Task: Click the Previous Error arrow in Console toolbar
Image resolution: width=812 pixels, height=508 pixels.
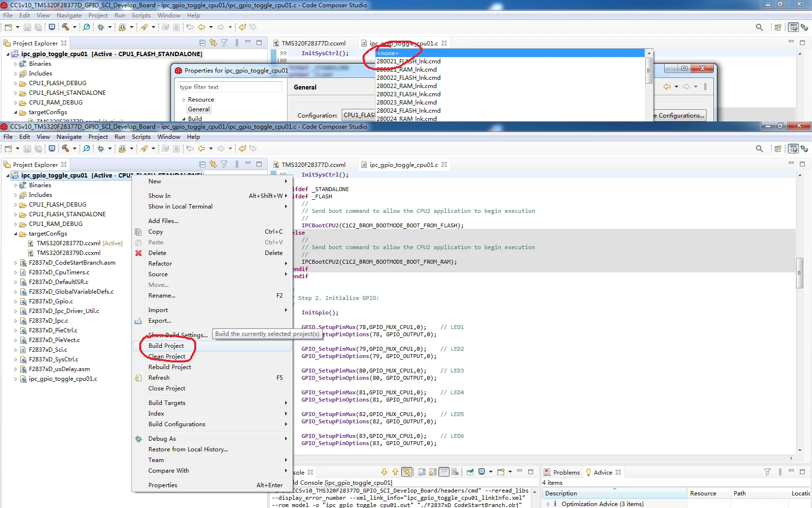Action: tap(395, 472)
